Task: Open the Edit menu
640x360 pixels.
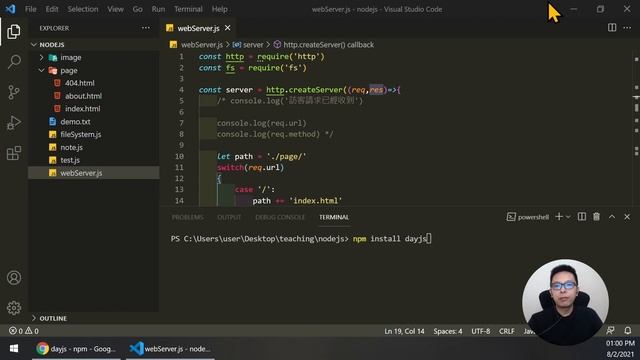Action: (x=52, y=9)
